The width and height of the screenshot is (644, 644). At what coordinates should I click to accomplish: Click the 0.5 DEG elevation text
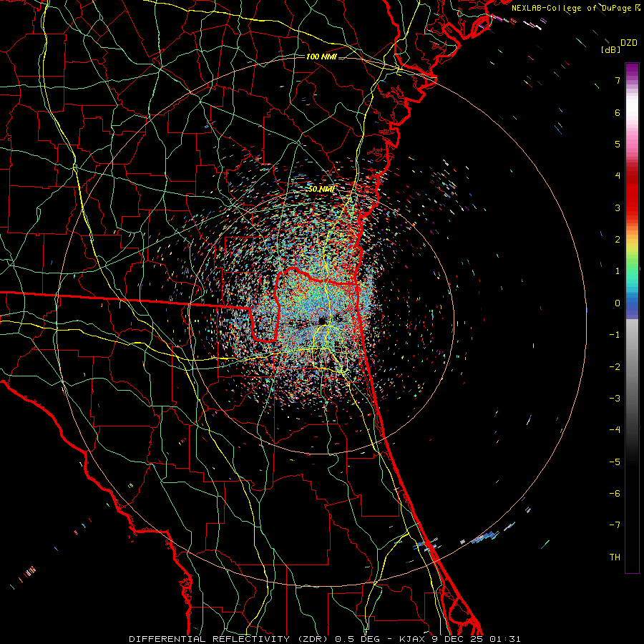[x=356, y=639]
